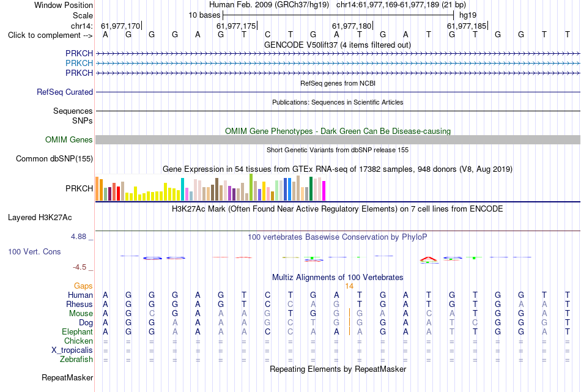
Task: Click the 4.88 PhyloP upper scale value
Action: (78, 237)
